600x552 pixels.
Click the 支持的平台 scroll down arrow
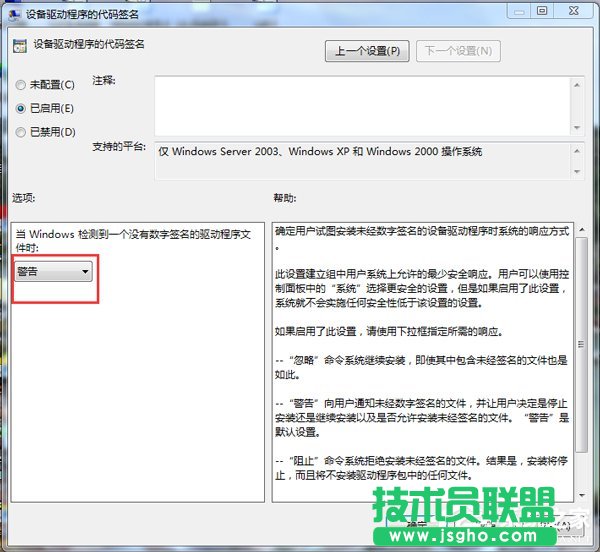coord(577,171)
